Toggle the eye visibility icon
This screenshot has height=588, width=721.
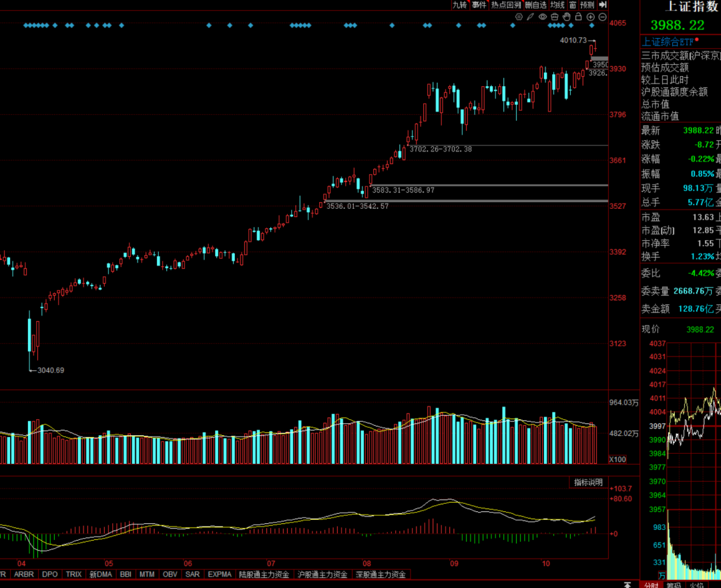click(543, 17)
